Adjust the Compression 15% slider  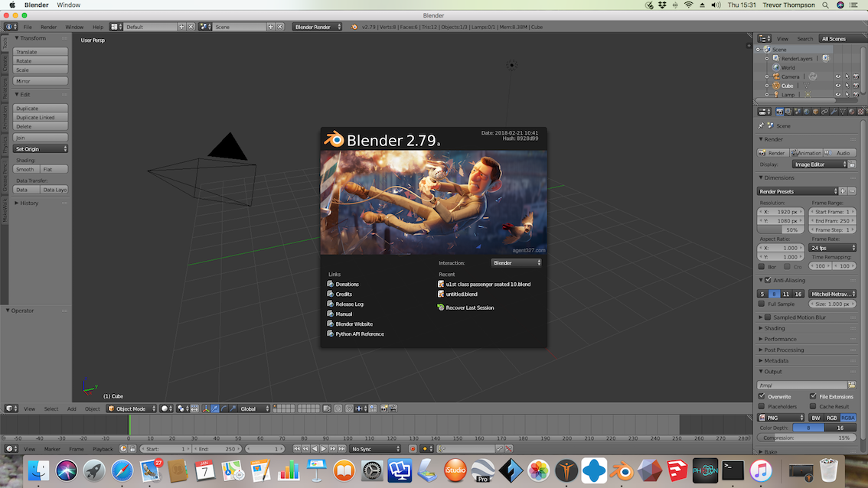[x=807, y=438]
